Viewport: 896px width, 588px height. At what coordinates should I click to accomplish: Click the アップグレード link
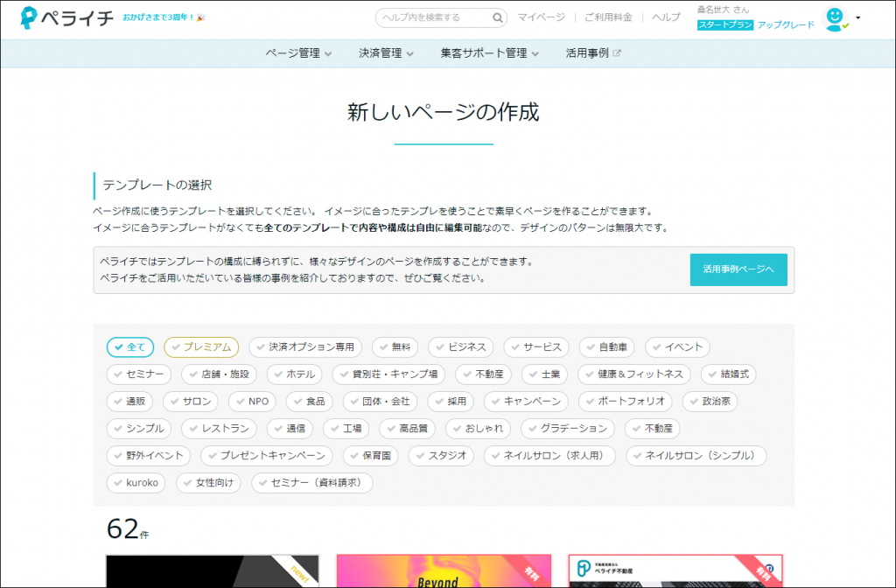(x=786, y=24)
